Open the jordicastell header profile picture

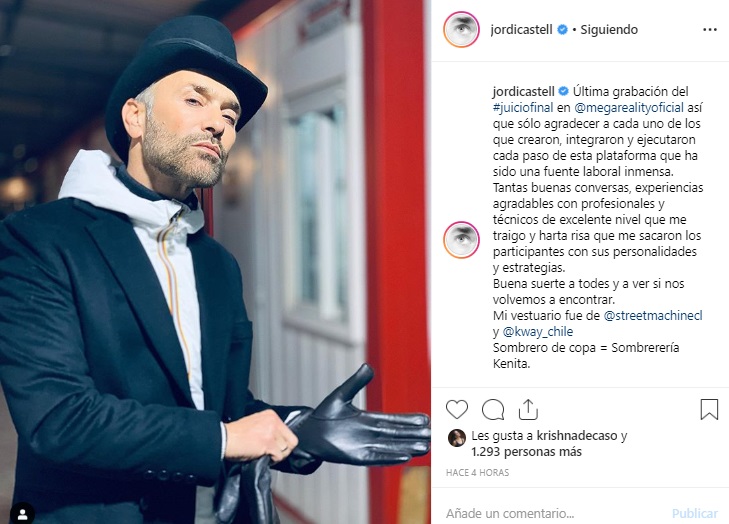tap(461, 30)
